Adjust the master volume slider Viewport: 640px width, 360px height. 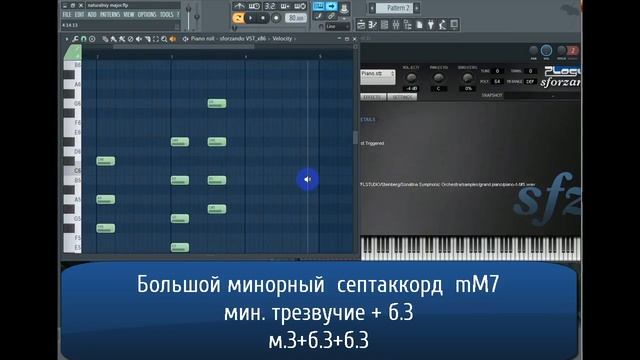(189, 16)
